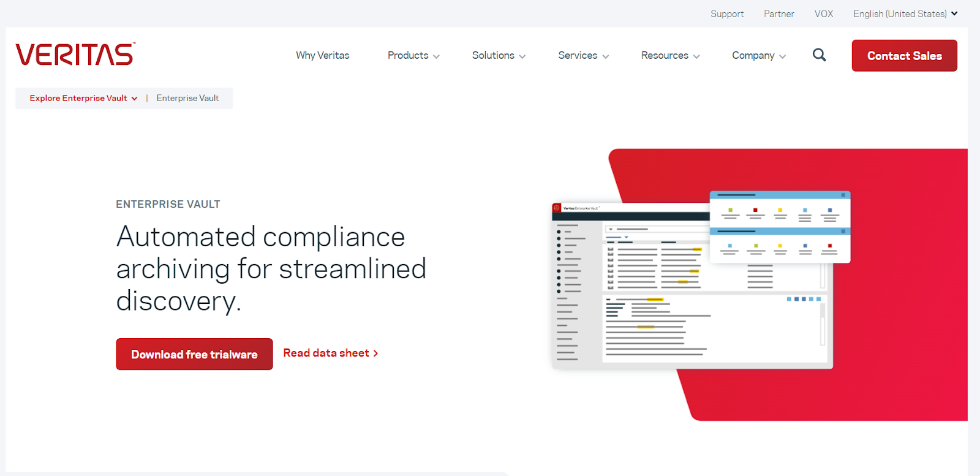
Task: Open the Solutions menu
Action: coord(499,55)
